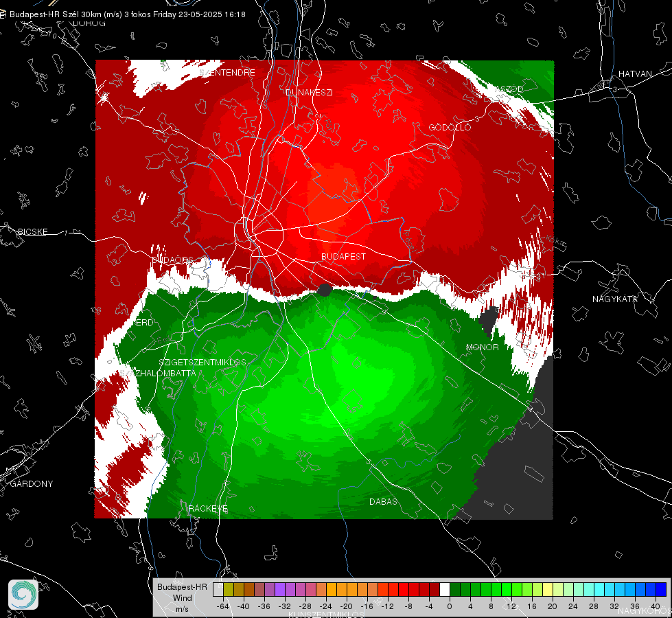Click the SZÁZHALOMBATTA town label

click(x=158, y=373)
